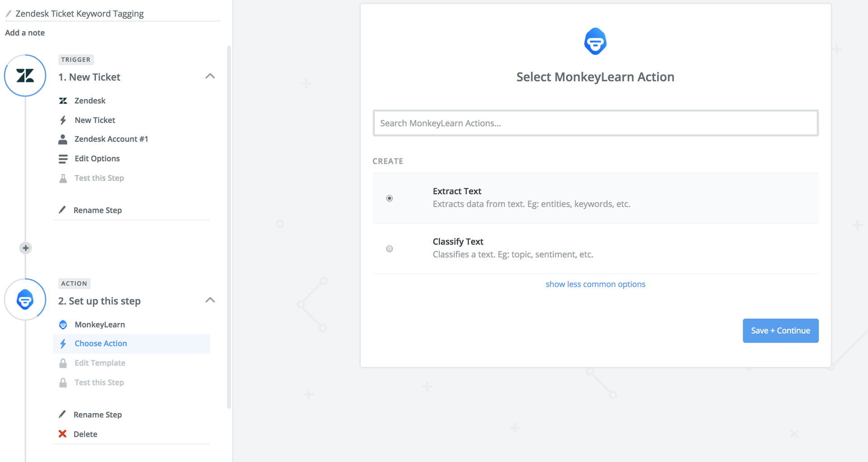This screenshot has width=868, height=462.
Task: Open the MonkeyLearn app menu item
Action: (x=100, y=325)
